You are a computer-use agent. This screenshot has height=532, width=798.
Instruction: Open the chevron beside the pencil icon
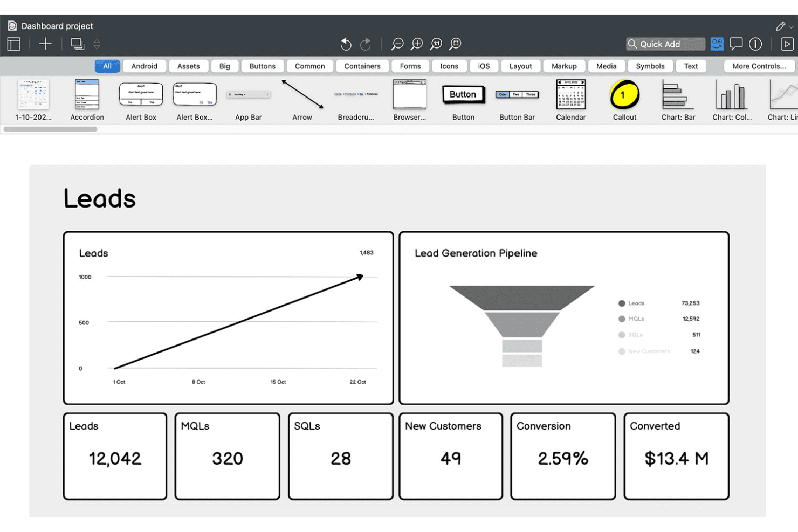(x=791, y=26)
